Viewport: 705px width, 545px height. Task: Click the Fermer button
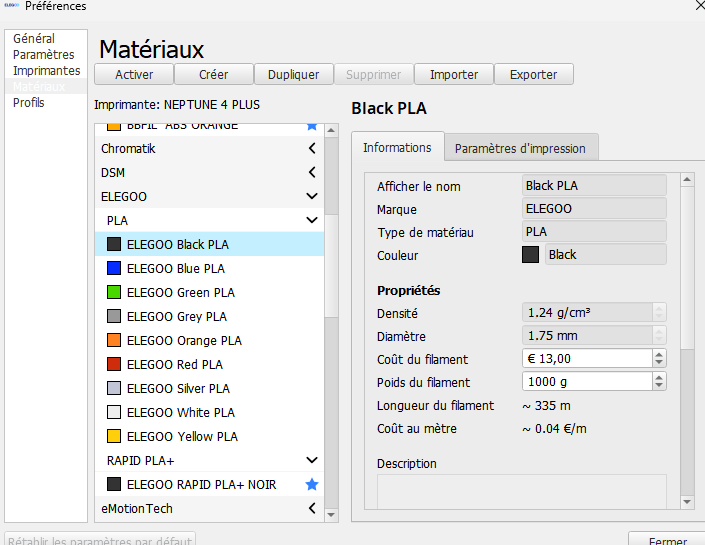(668, 540)
